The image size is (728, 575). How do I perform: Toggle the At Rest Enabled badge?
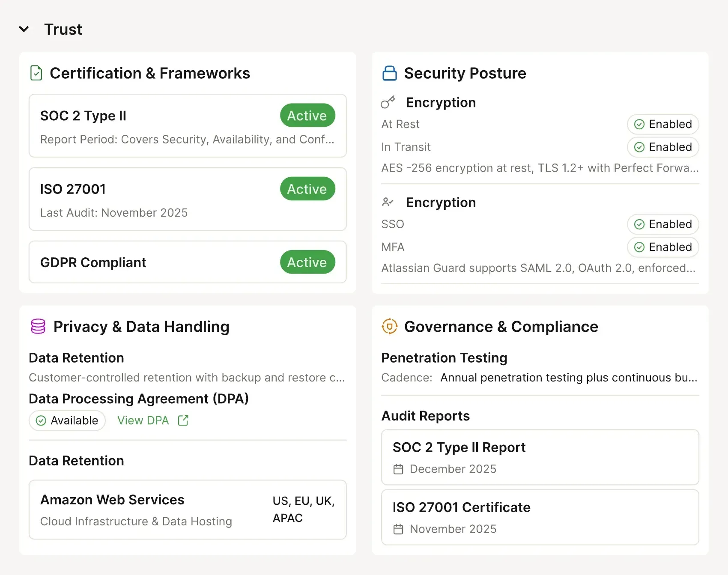662,124
